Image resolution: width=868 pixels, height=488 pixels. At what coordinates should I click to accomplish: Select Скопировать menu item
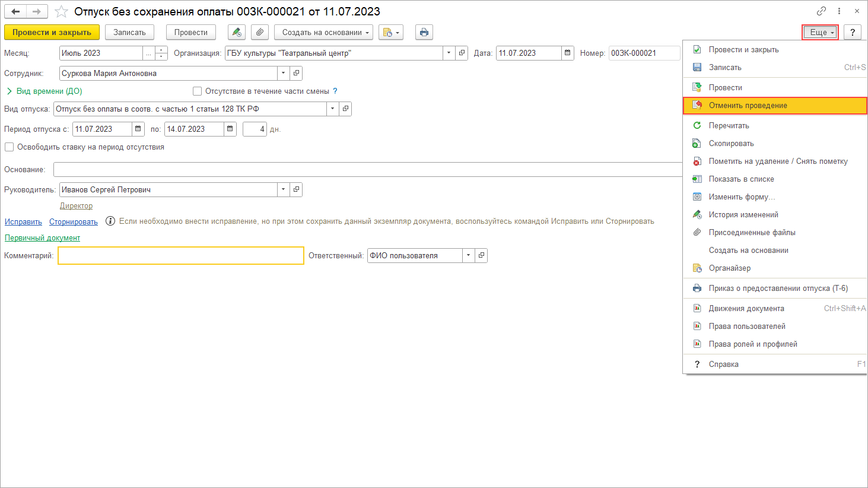click(x=775, y=143)
